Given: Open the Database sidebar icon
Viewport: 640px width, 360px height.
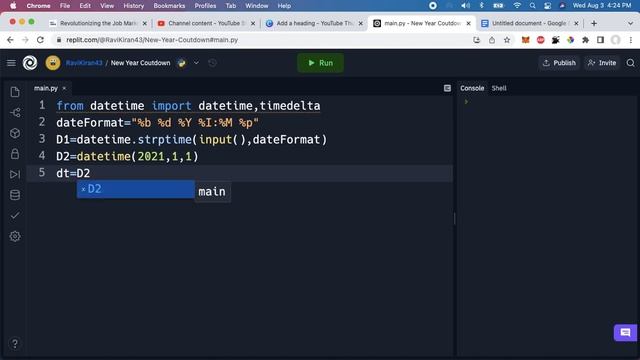Looking at the screenshot, I should 15,195.
